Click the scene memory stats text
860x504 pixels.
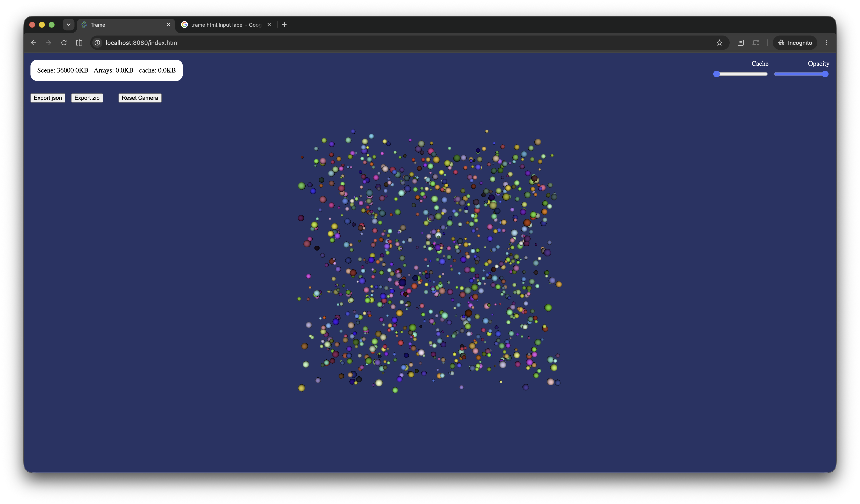pyautogui.click(x=106, y=70)
